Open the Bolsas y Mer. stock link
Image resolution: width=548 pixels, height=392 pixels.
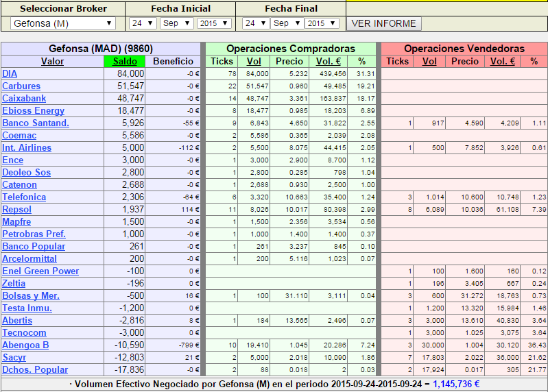tap(31, 295)
